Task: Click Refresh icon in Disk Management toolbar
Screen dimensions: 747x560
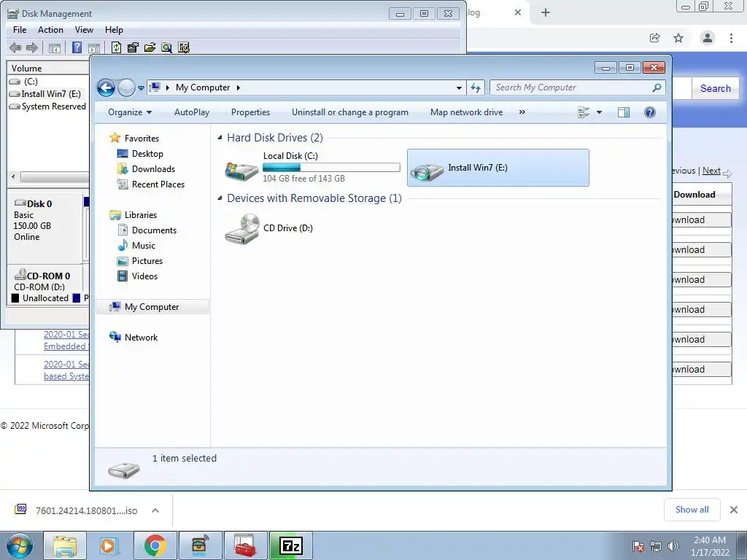Action: tap(116, 47)
